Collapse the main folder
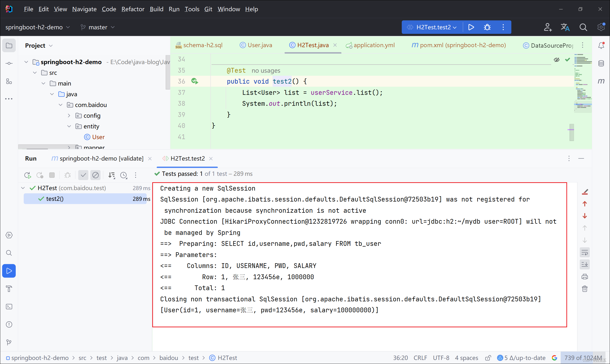 (43, 83)
